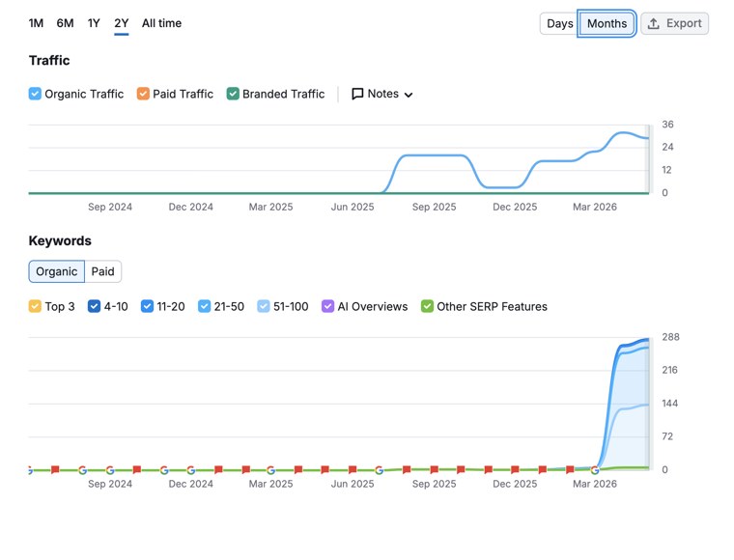Select the 2Y time range tab
The width and height of the screenshot is (734, 560).
pyautogui.click(x=122, y=23)
